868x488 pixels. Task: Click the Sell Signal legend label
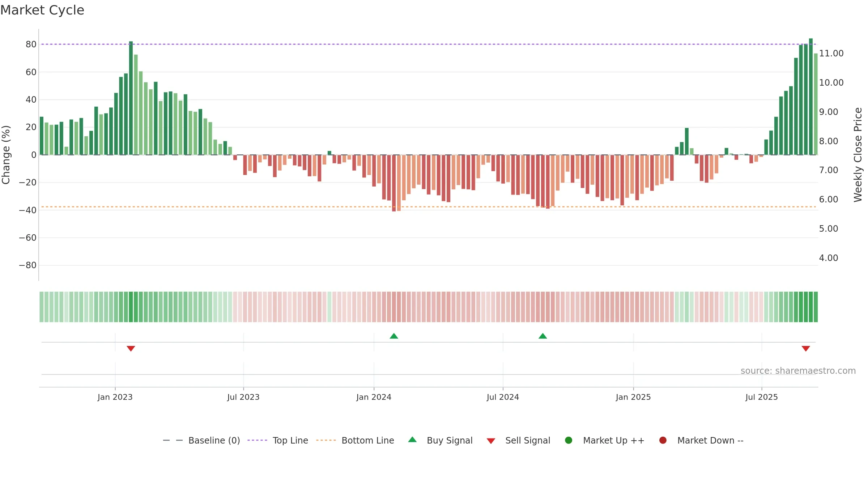point(528,440)
